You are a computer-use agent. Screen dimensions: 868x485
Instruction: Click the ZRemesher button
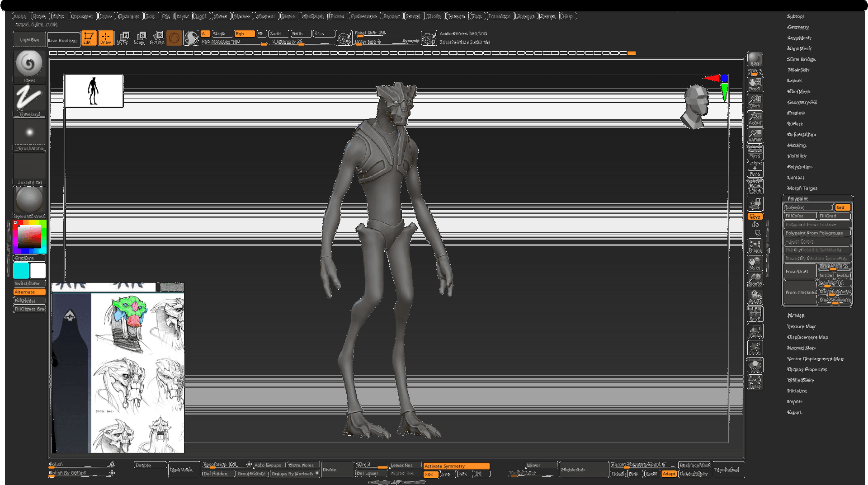coord(583,470)
